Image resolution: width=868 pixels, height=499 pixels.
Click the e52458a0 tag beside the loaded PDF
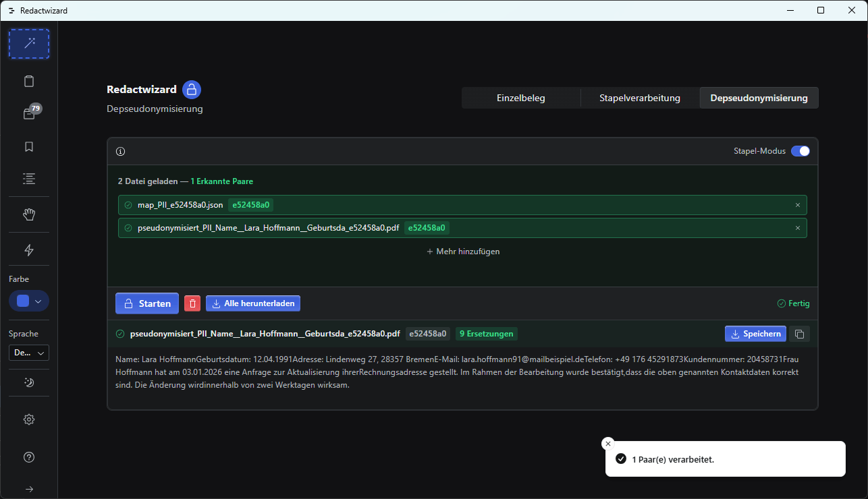427,228
